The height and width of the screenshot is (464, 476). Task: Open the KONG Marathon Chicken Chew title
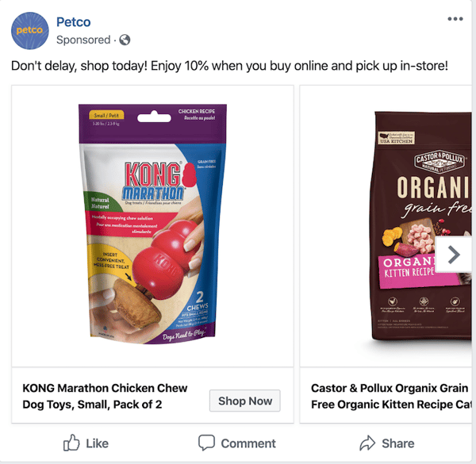pos(105,396)
